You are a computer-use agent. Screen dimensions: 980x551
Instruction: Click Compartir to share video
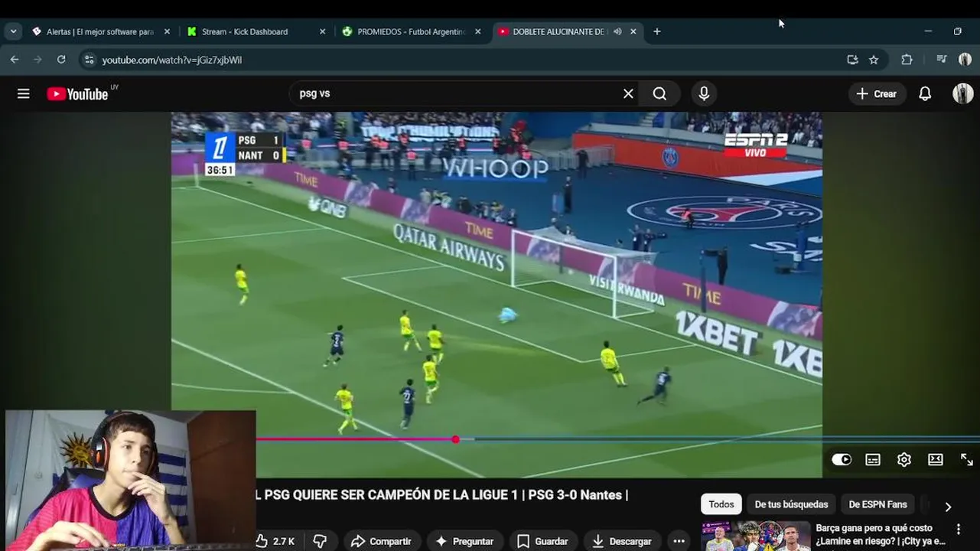(382, 541)
